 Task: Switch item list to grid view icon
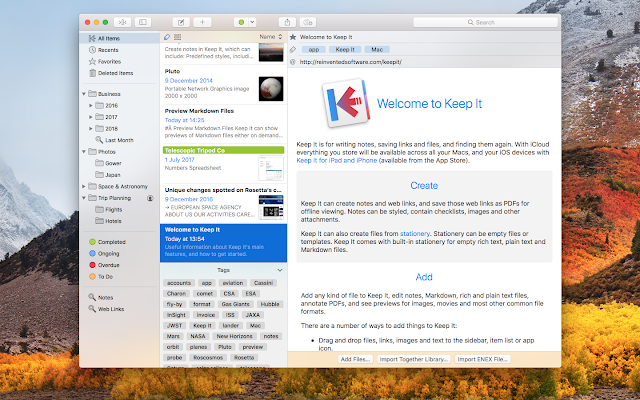click(178, 37)
